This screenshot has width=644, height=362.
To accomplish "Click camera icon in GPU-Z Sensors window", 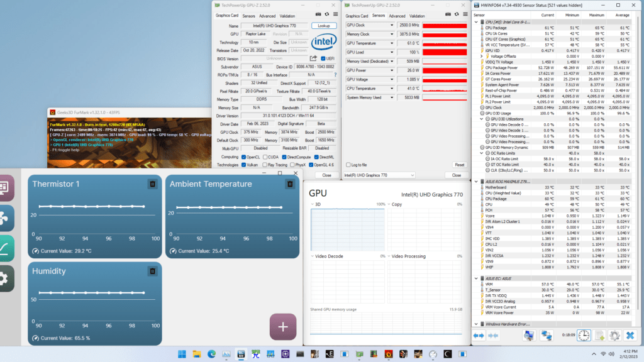I will coord(448,14).
